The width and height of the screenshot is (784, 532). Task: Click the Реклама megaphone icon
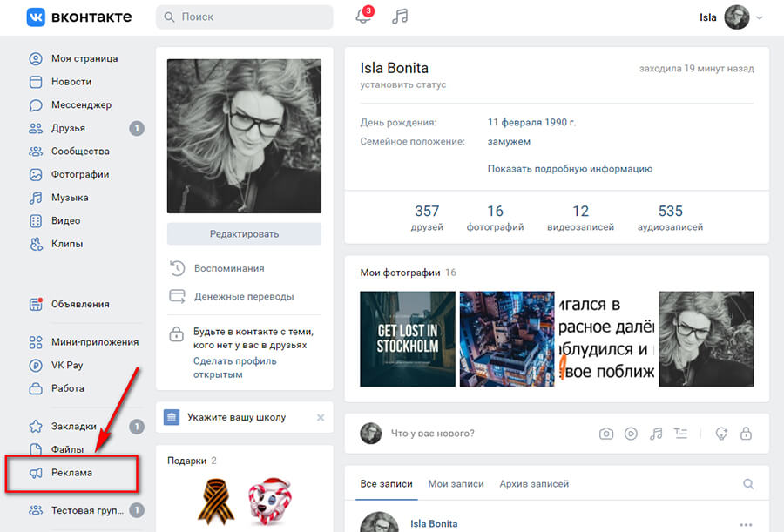pyautogui.click(x=36, y=473)
